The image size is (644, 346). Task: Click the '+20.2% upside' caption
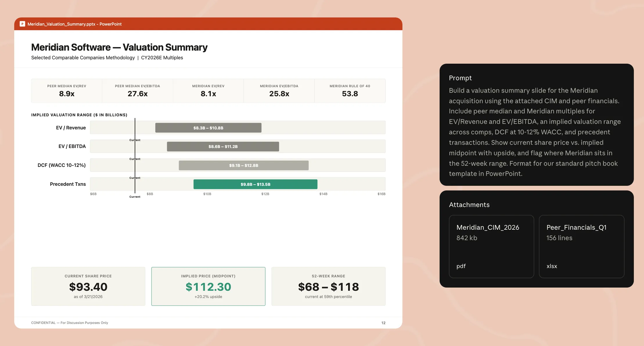pos(208,297)
